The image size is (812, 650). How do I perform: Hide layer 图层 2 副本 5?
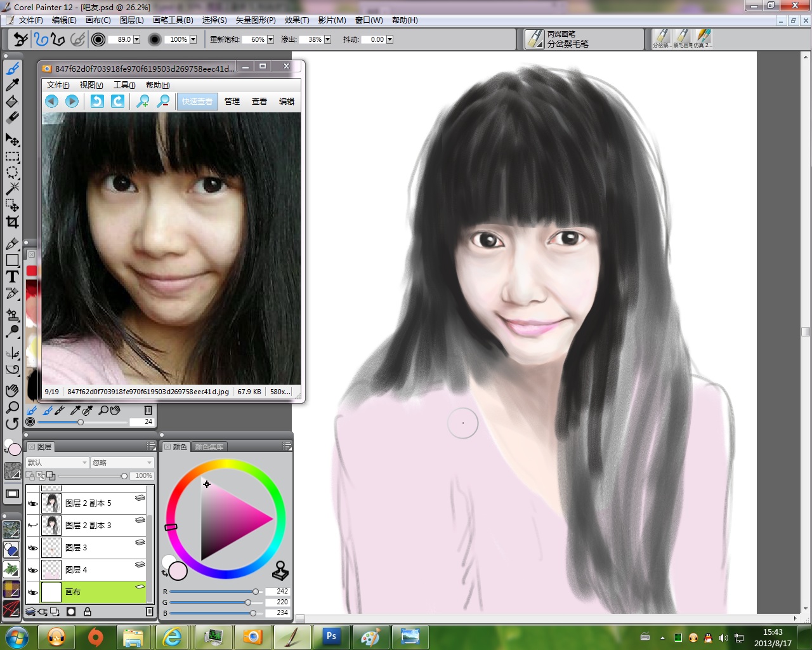click(x=33, y=503)
